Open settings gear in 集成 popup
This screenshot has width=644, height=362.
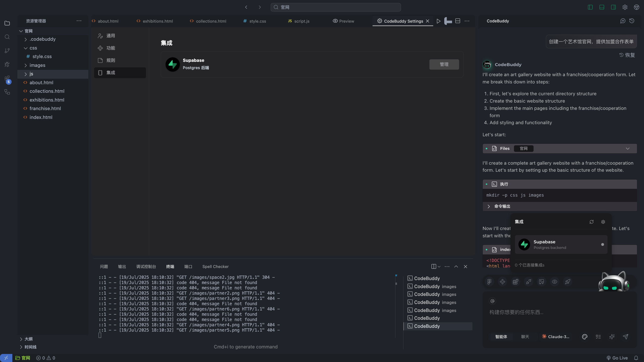[603, 222]
